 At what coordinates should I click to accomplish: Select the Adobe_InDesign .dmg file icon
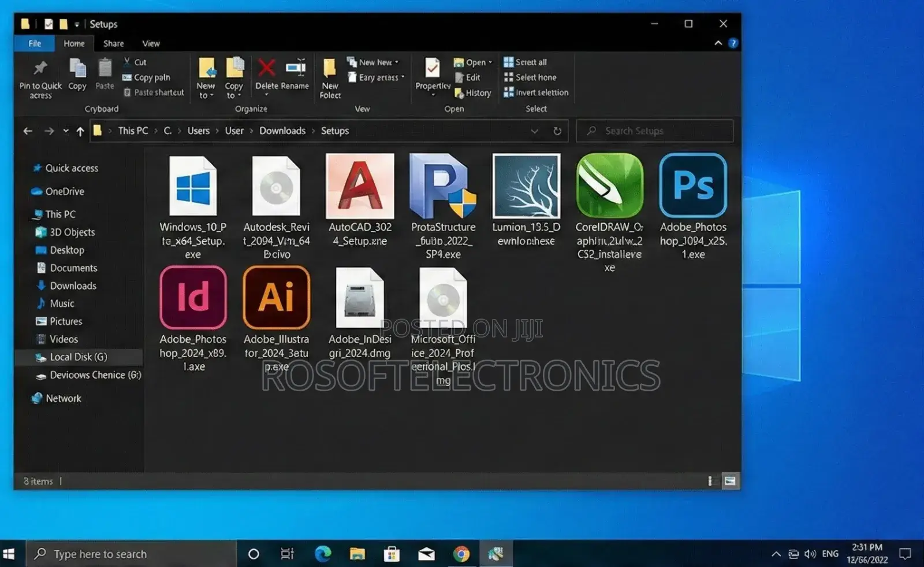point(360,298)
